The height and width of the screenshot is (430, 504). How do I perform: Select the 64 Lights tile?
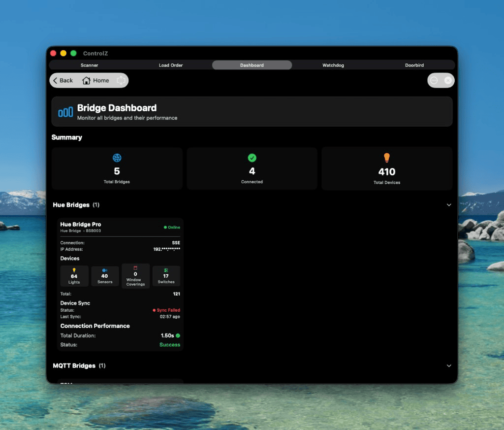[x=74, y=276]
